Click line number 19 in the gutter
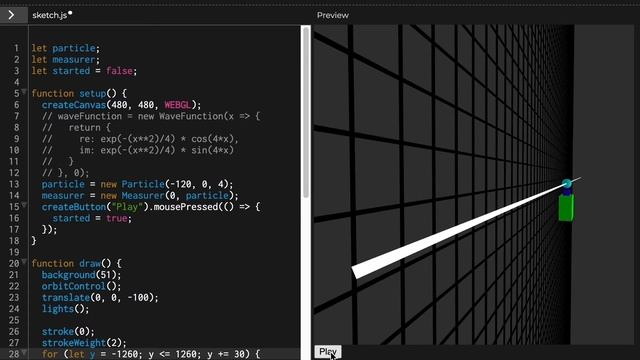Image resolution: width=640 pixels, height=360 pixels. point(14,252)
